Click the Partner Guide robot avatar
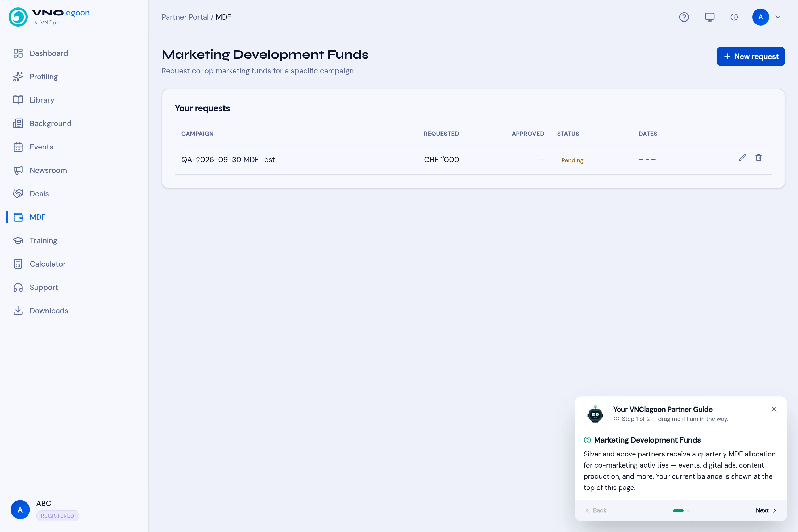The width and height of the screenshot is (798, 532). 595,414
